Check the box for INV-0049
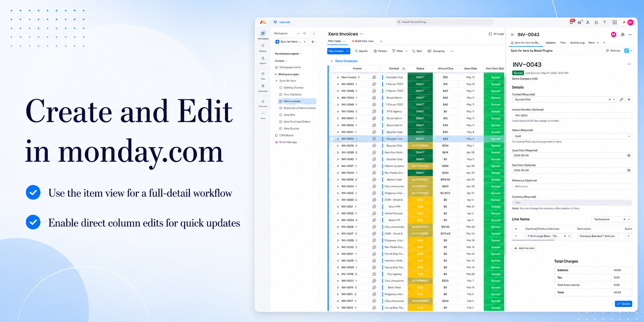This screenshot has width=644, height=322. (x=332, y=105)
